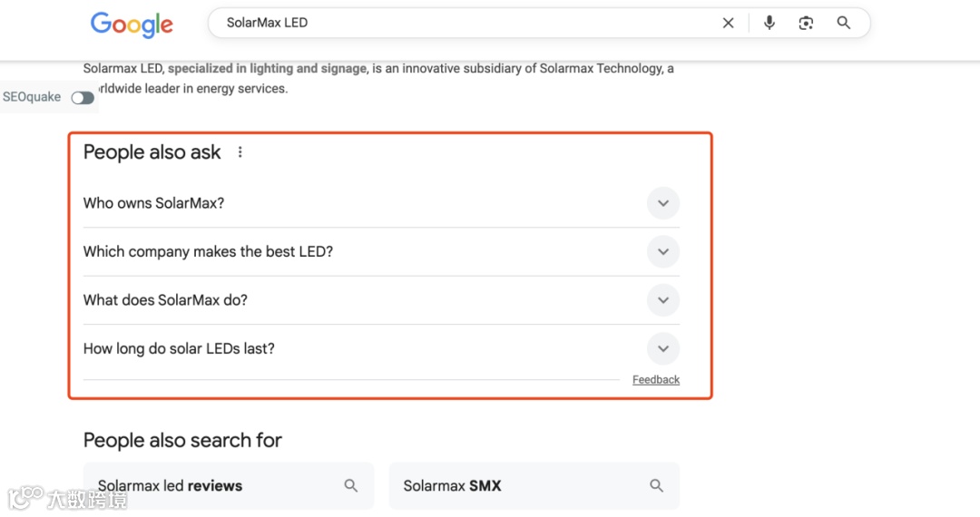
Task: Click the SEOquake label
Action: [33, 97]
